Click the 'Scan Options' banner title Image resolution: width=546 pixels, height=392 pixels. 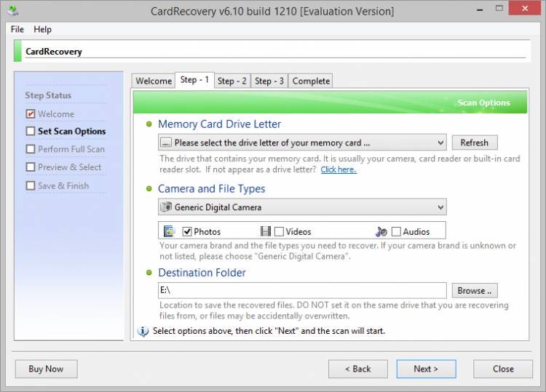483,103
